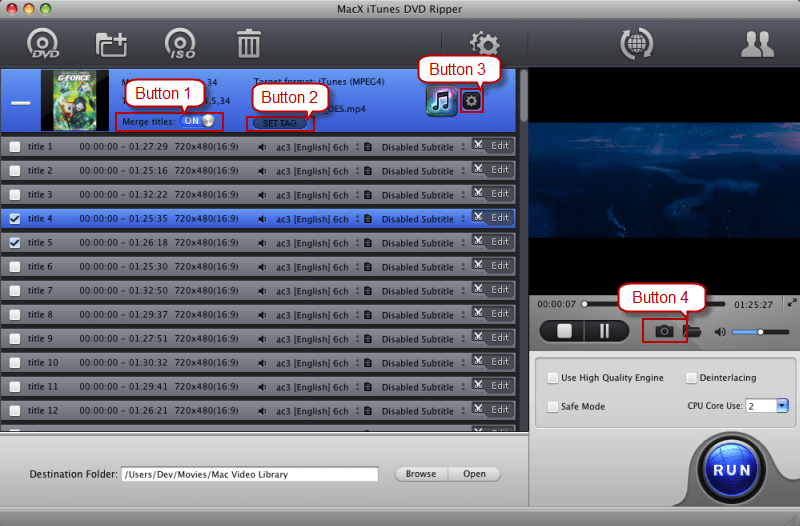Click the trash icon to clear the list
Screen dimensions: 800x526
(x=249, y=43)
